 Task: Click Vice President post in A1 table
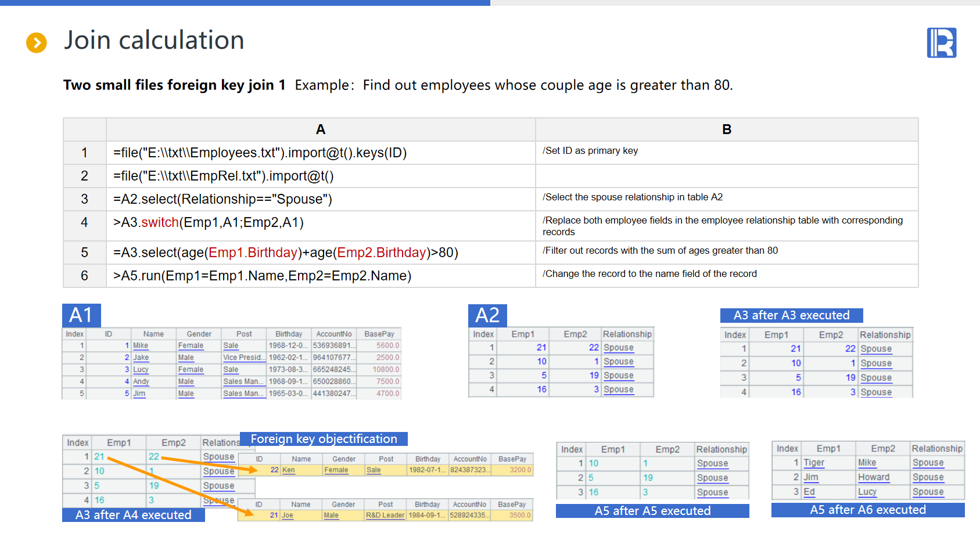(242, 358)
